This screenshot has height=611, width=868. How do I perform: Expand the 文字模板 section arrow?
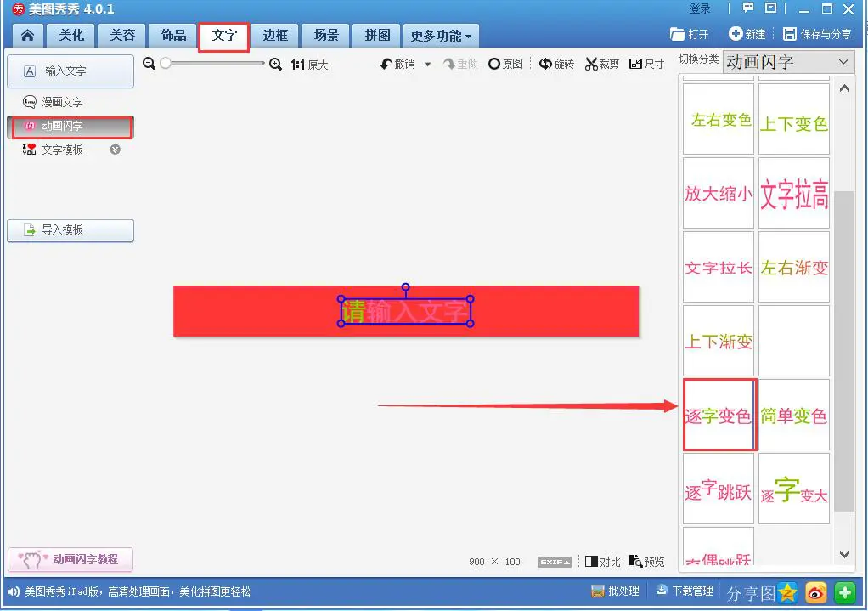(x=116, y=150)
